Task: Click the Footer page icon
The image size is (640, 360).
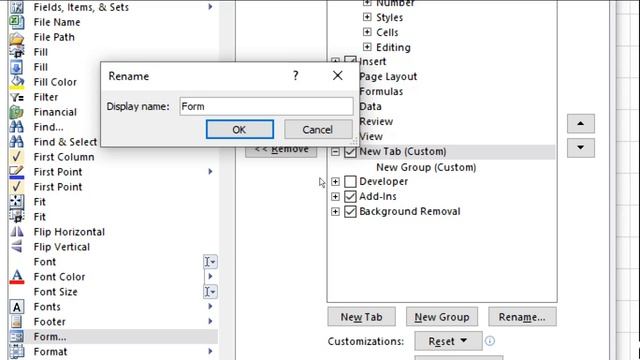Action: point(16,322)
